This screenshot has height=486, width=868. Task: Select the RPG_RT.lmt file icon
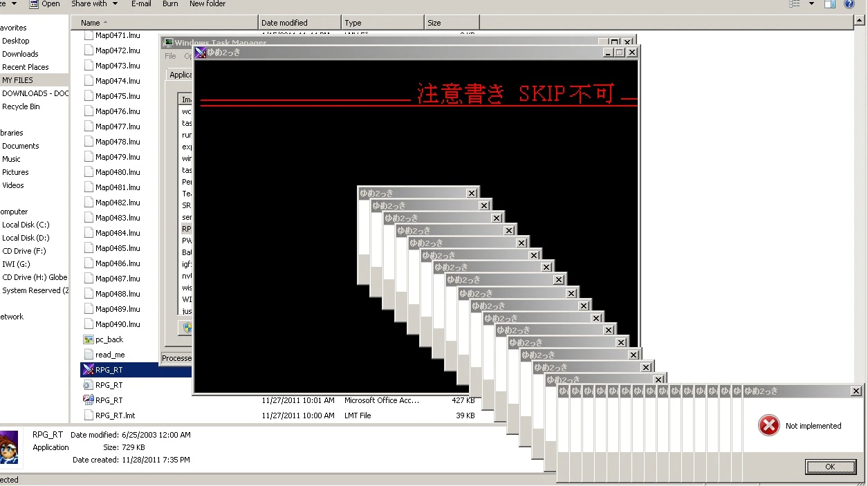[88, 415]
